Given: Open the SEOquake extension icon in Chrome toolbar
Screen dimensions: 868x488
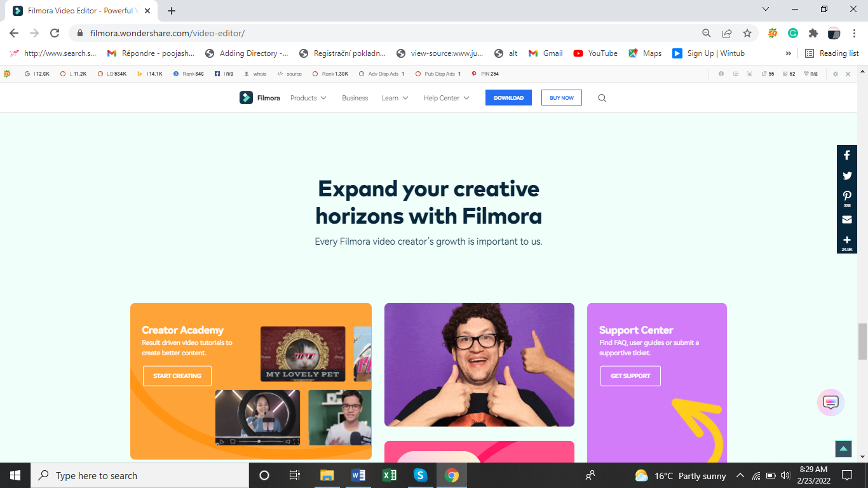Looking at the screenshot, I should click(x=773, y=33).
